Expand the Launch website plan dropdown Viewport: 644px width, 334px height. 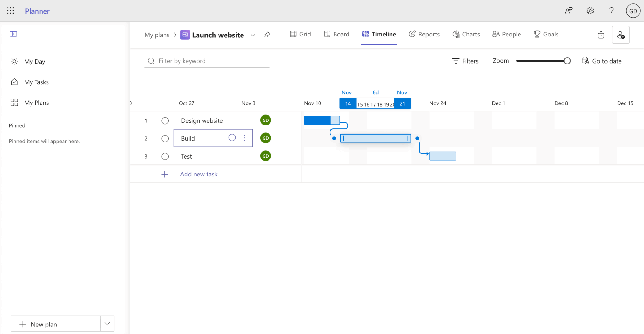(x=253, y=35)
